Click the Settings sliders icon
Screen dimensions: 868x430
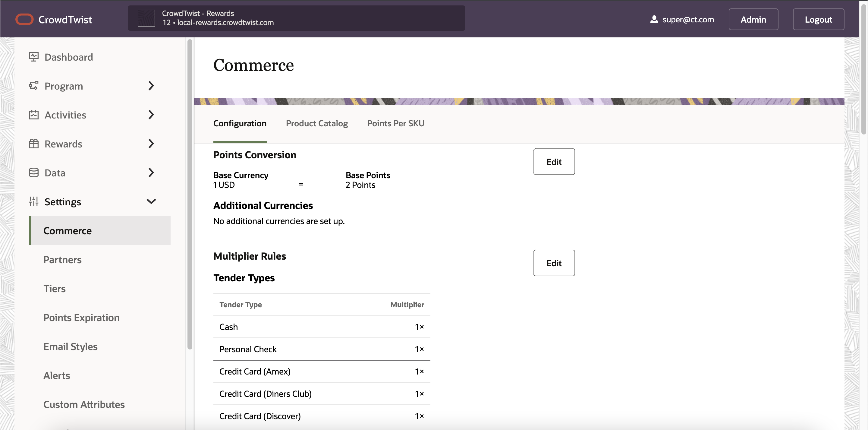tap(33, 202)
